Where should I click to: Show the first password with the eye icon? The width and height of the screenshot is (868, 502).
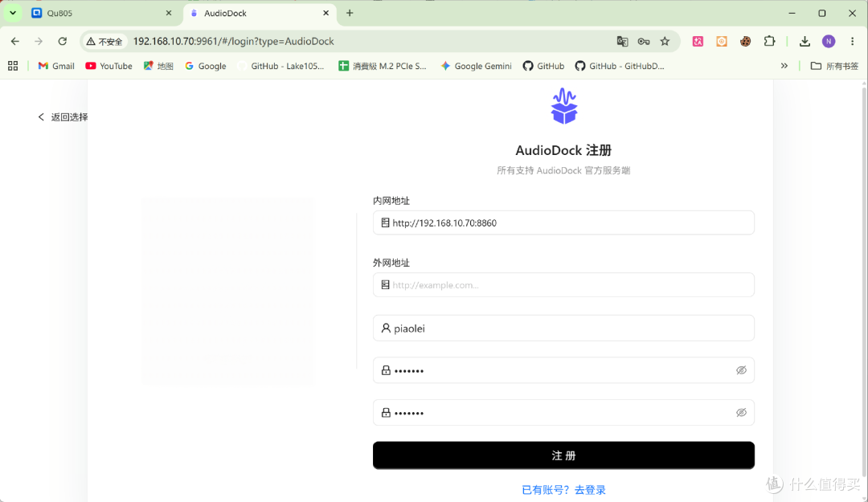coord(741,370)
